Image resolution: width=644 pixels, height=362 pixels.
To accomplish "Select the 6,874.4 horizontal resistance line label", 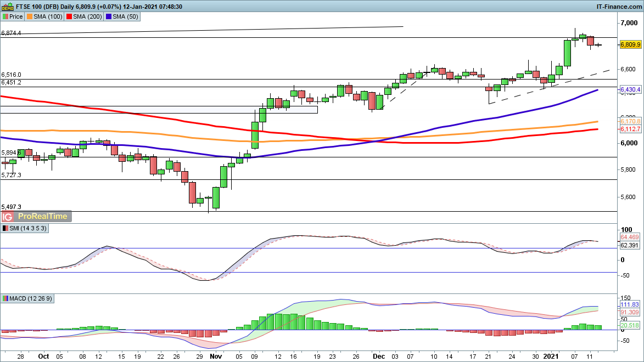I will coord(12,33).
